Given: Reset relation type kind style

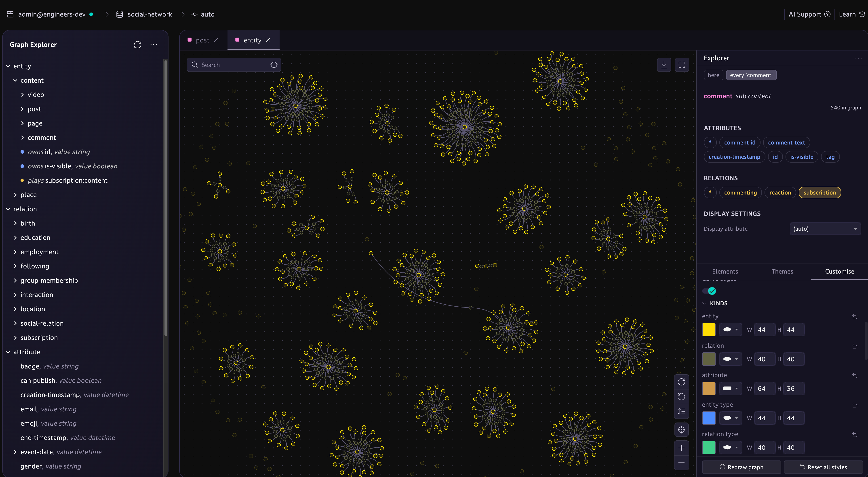Looking at the screenshot, I should pos(855,435).
